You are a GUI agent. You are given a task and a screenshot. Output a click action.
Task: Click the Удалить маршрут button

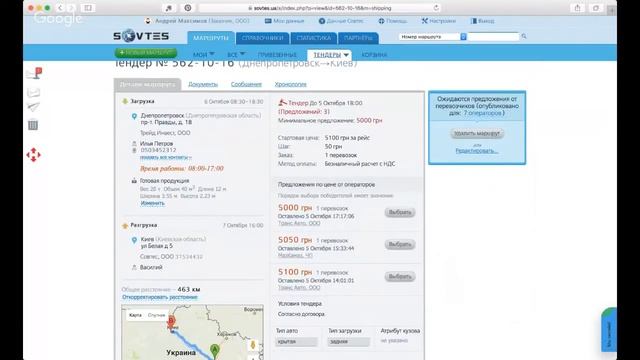[x=477, y=133]
